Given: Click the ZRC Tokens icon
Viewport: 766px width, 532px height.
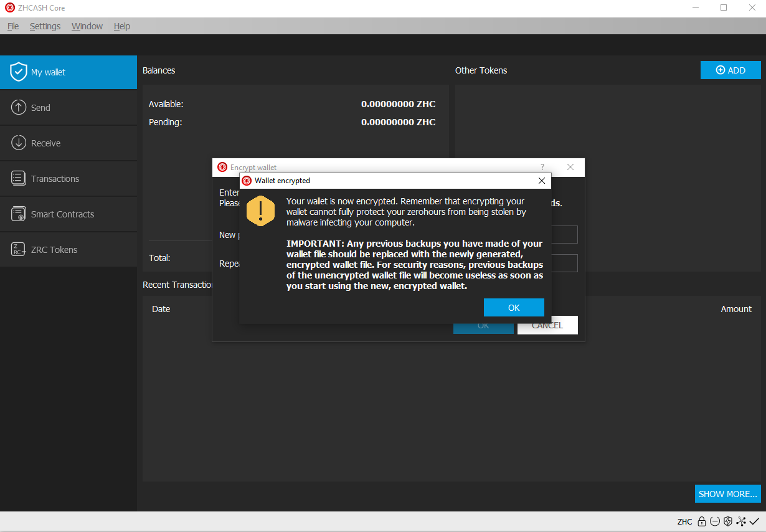Looking at the screenshot, I should pyautogui.click(x=19, y=249).
